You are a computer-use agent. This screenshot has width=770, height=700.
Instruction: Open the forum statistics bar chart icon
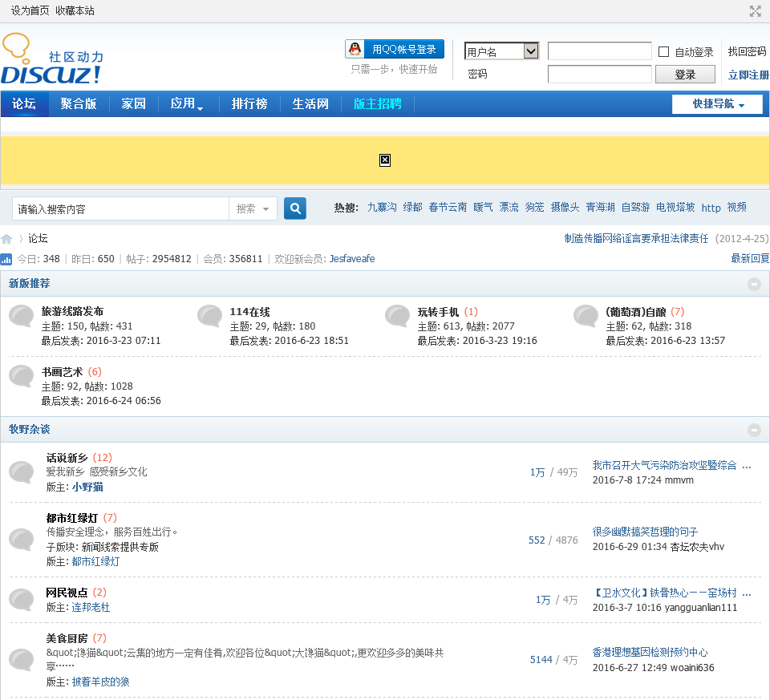pyautogui.click(x=6, y=259)
